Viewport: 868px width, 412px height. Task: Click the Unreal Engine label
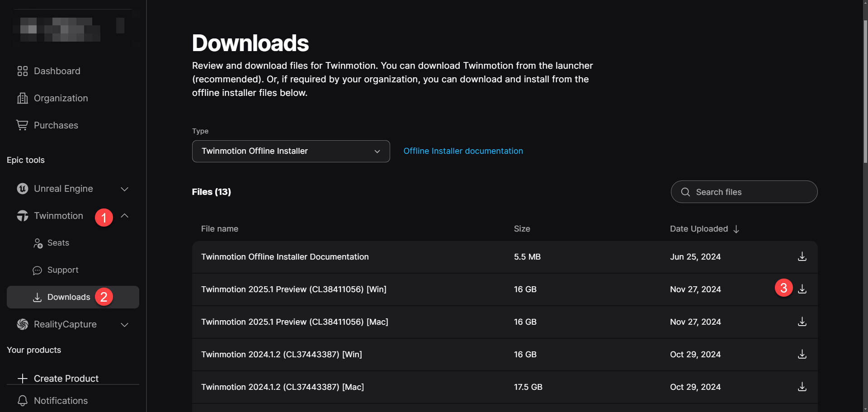(63, 189)
